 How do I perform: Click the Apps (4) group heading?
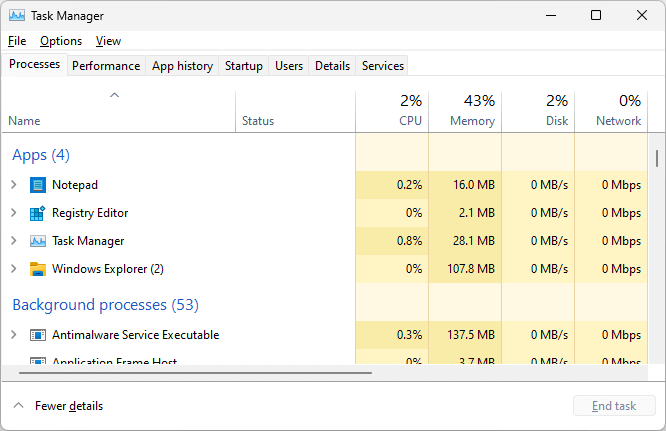[x=41, y=155]
